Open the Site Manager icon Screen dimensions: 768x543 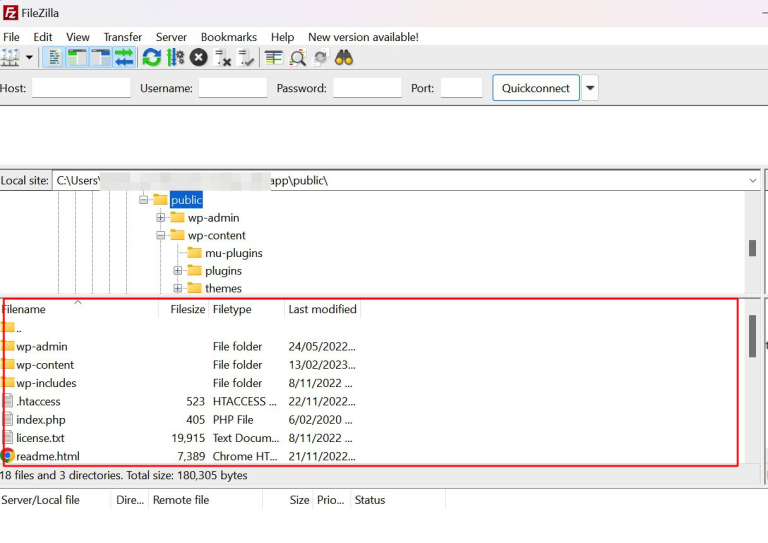10,58
